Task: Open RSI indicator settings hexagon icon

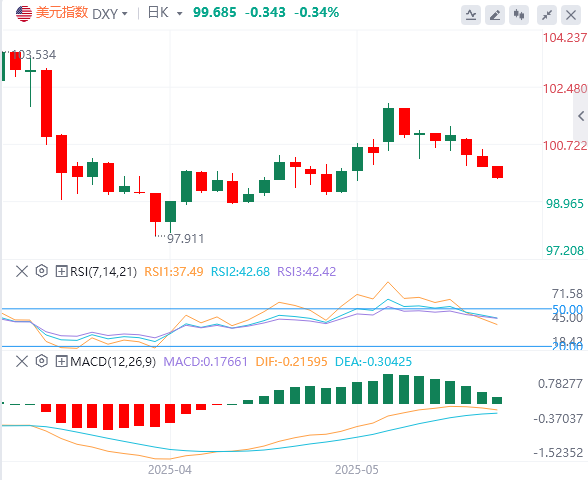Action: click(x=42, y=271)
